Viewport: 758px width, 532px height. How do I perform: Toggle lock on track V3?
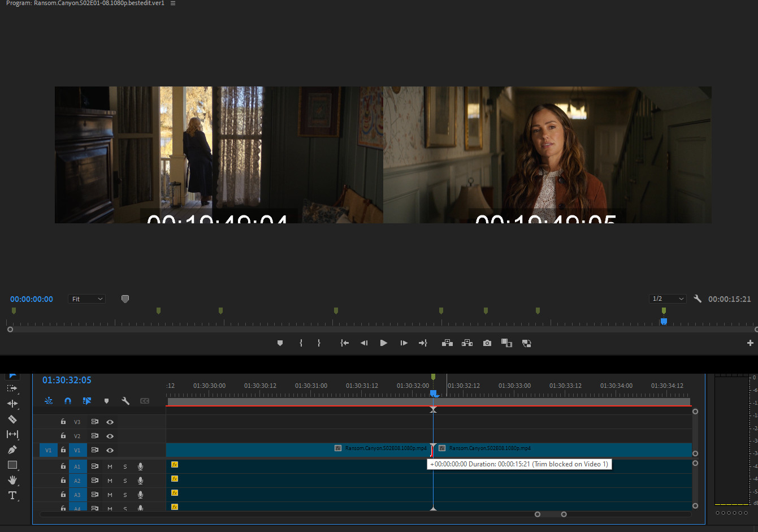pyautogui.click(x=63, y=422)
